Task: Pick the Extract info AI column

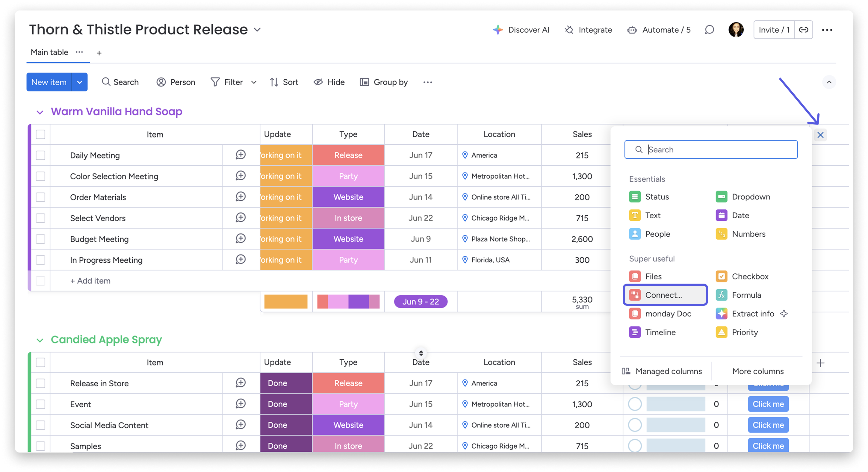Action: pyautogui.click(x=752, y=314)
